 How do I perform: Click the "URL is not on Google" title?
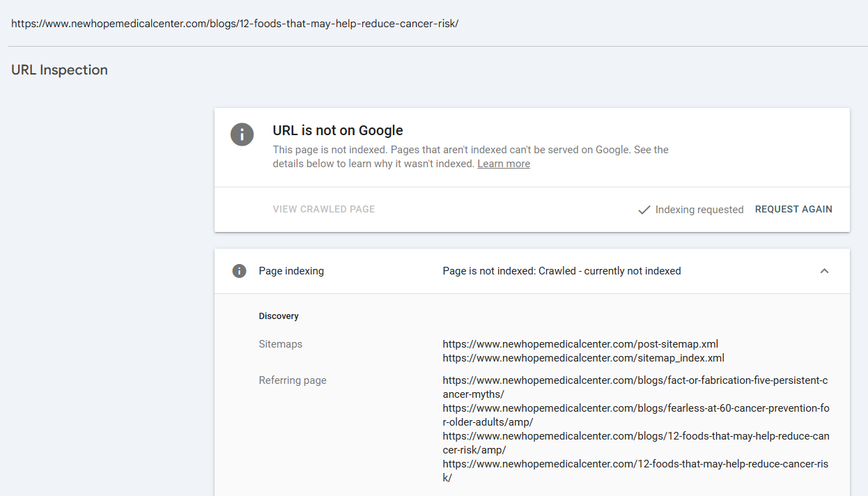[338, 130]
